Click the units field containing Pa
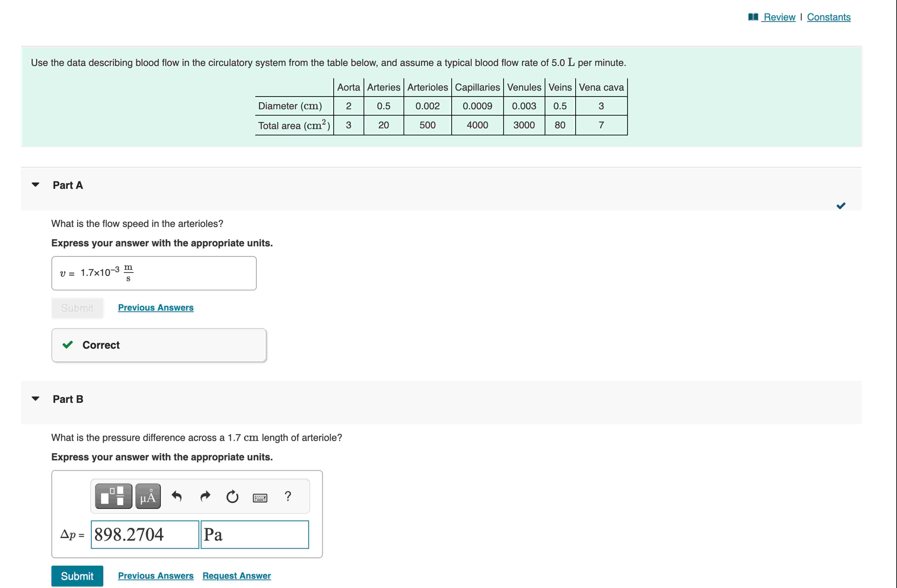This screenshot has height=588, width=897. pyautogui.click(x=255, y=534)
